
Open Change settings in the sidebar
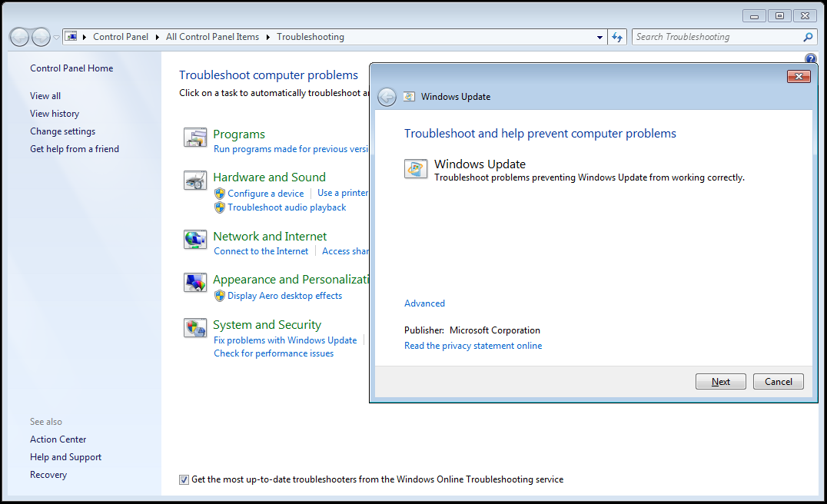click(x=63, y=131)
